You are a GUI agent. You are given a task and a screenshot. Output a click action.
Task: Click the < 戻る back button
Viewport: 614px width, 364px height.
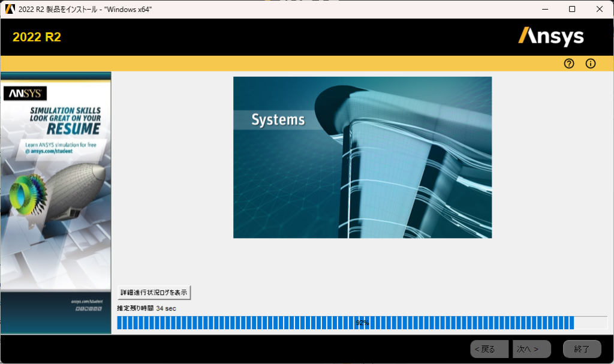(x=489, y=349)
